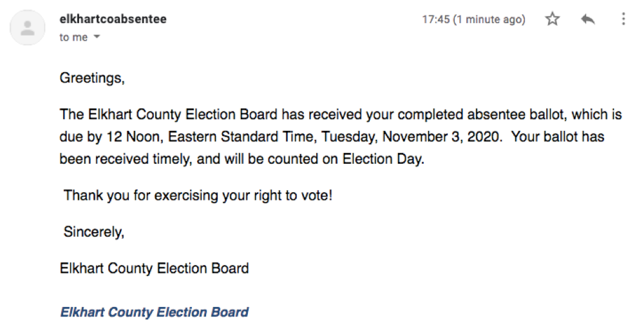Click the 'Greetings,' salutation line

(x=92, y=78)
